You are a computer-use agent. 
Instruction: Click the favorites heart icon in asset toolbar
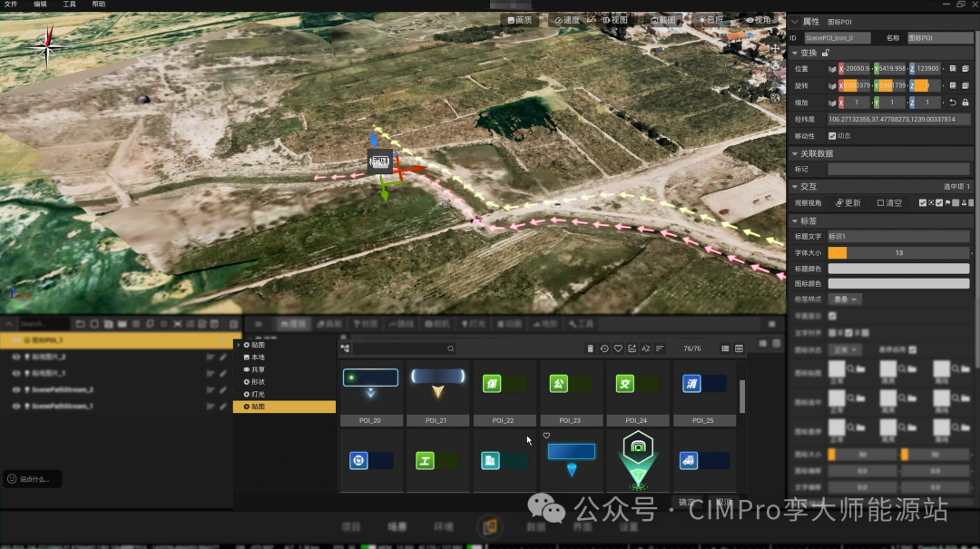pos(618,348)
